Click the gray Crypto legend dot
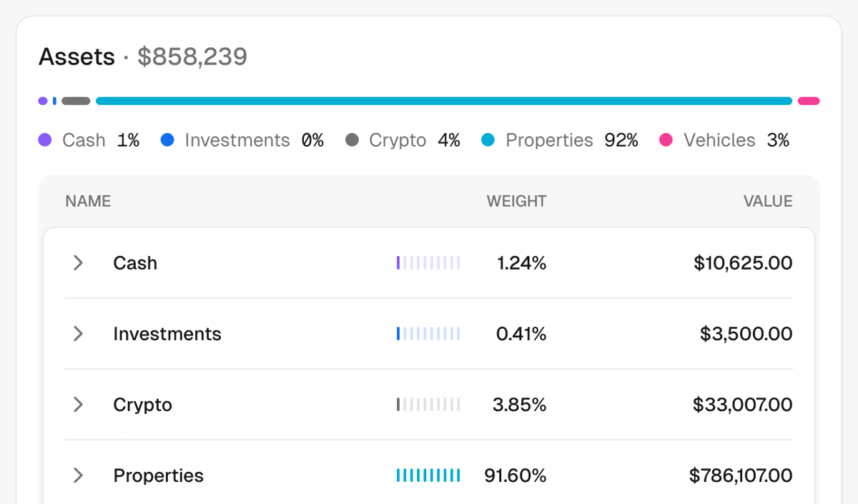Screen dimensions: 858x504 point(352,140)
